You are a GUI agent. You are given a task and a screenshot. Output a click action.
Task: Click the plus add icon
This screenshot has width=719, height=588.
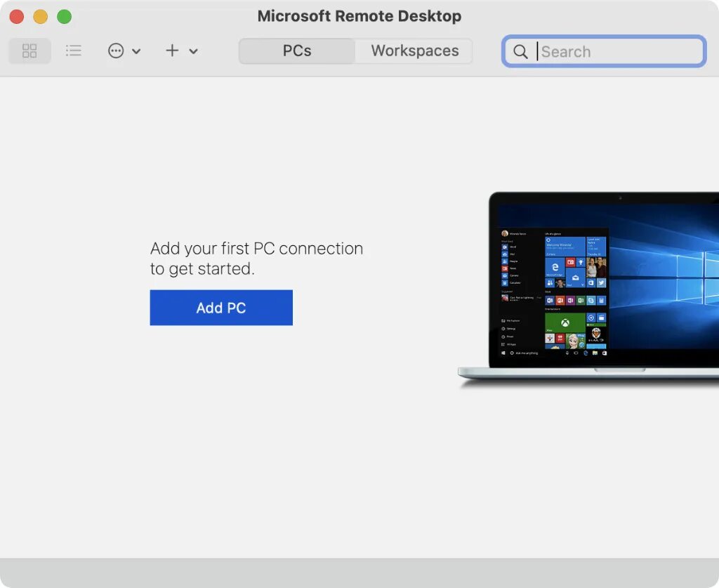[x=172, y=51]
